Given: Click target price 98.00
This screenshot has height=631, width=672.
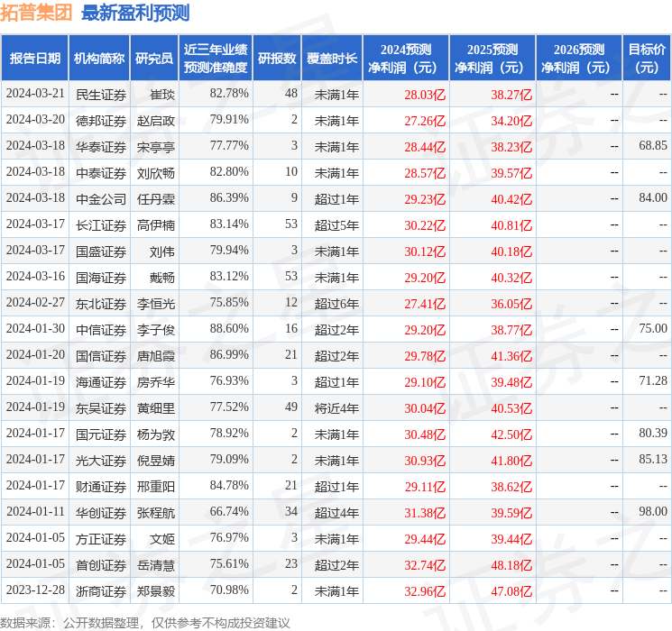Looking at the screenshot, I should [653, 511].
